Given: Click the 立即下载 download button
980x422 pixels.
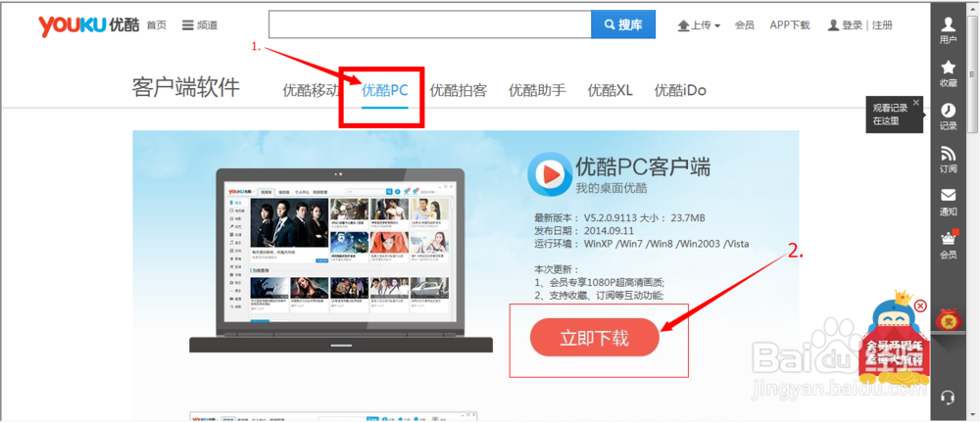Looking at the screenshot, I should click(x=595, y=338).
